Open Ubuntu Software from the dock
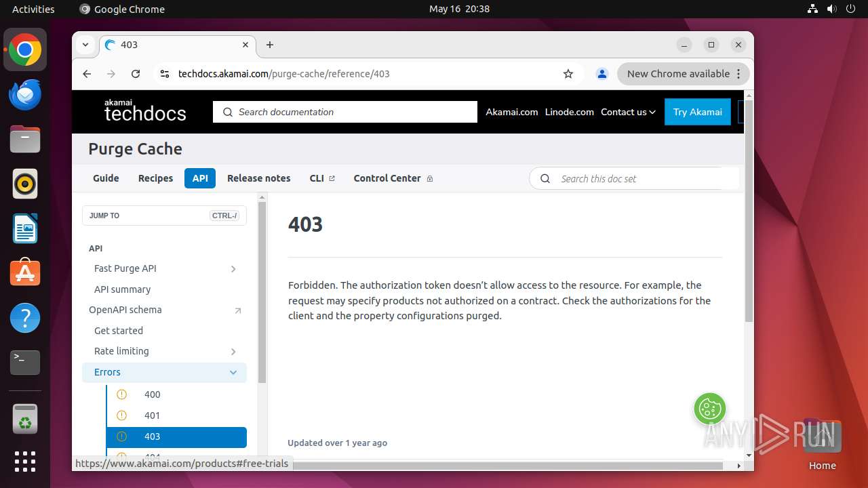 (25, 273)
